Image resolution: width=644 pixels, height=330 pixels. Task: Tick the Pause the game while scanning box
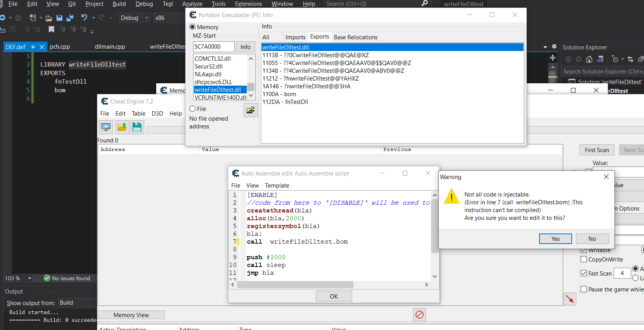click(584, 290)
